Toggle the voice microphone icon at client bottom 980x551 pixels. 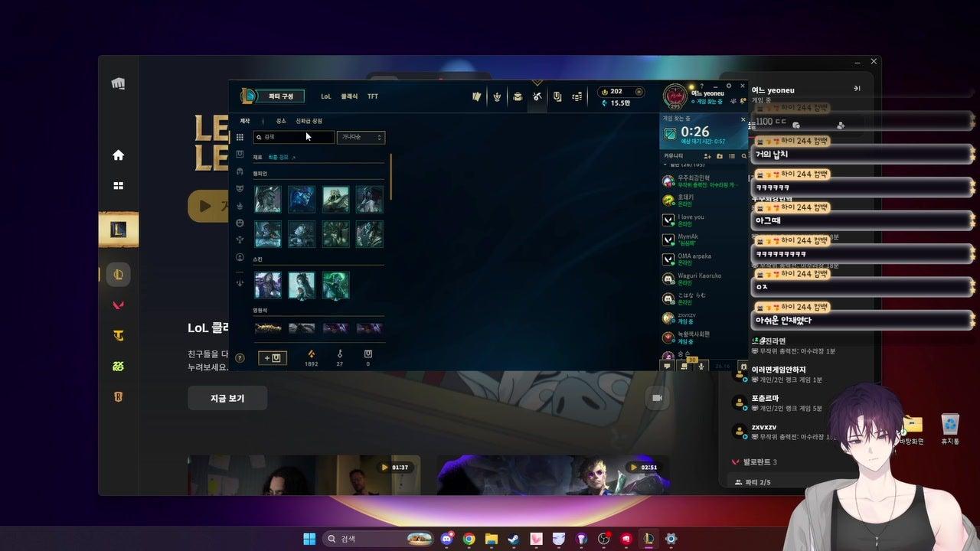(701, 367)
